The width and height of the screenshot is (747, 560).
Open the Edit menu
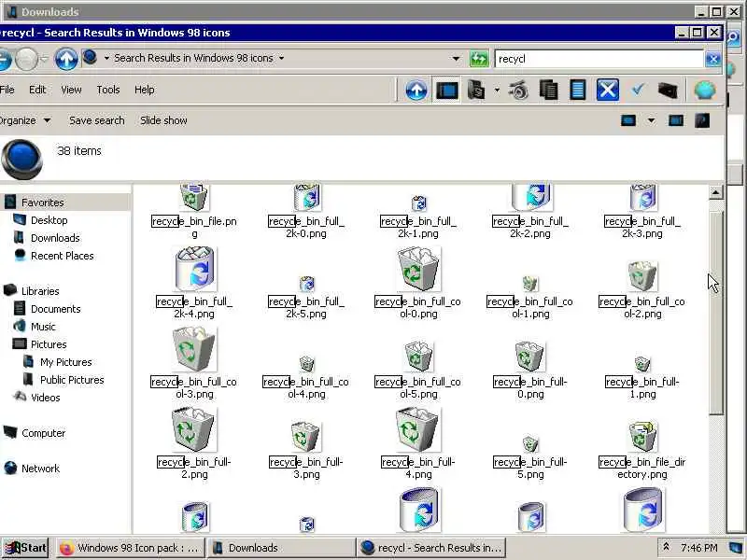[37, 90]
